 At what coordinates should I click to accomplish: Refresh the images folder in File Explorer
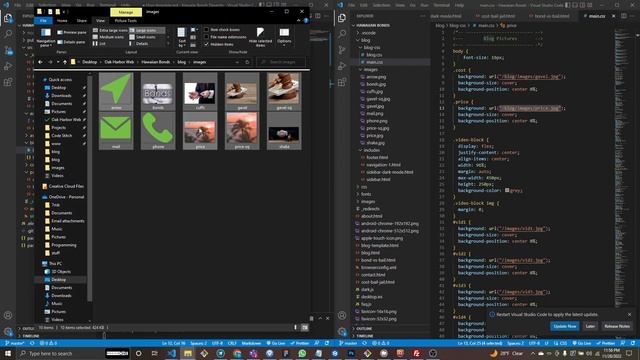(247, 62)
